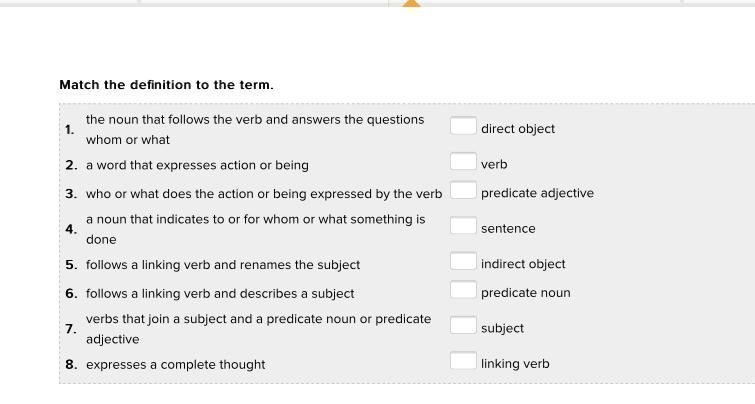
Task: Click definition 2 about action or being
Action: coord(197,165)
